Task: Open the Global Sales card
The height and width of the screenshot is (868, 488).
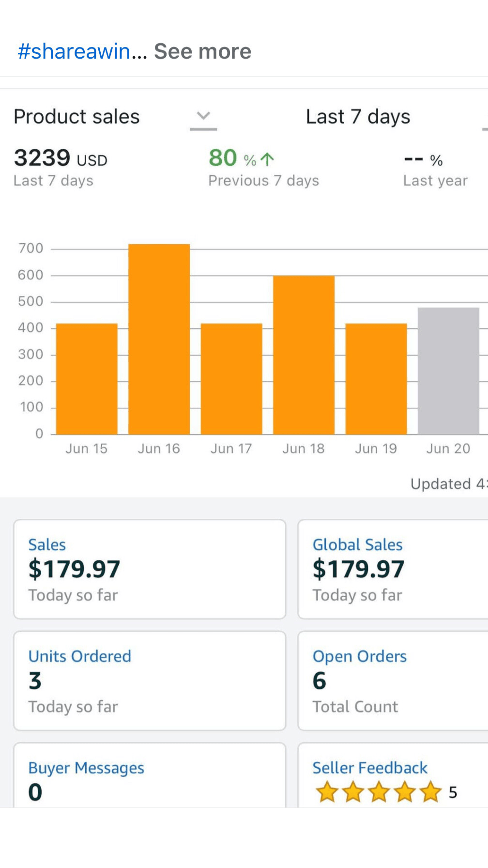Action: coord(392,569)
